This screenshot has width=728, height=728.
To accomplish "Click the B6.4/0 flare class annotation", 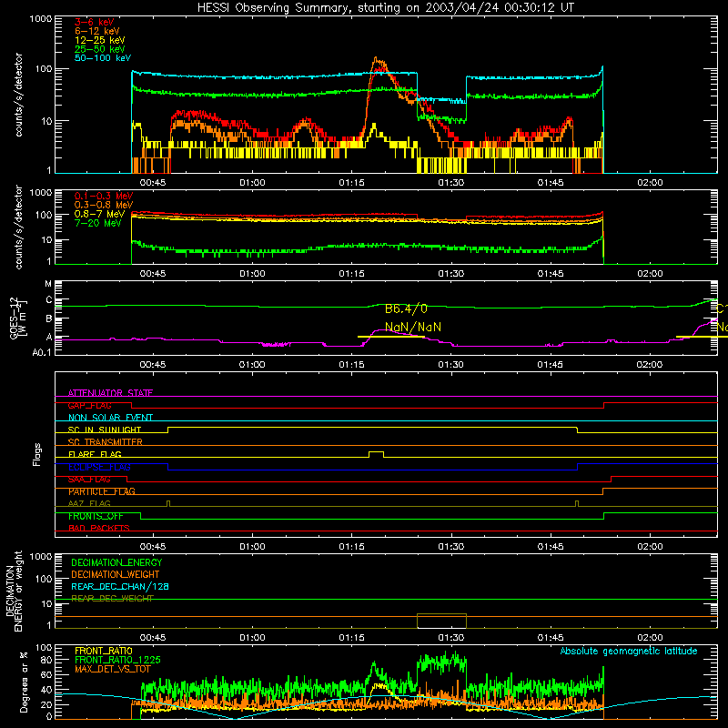I will 406,308.
